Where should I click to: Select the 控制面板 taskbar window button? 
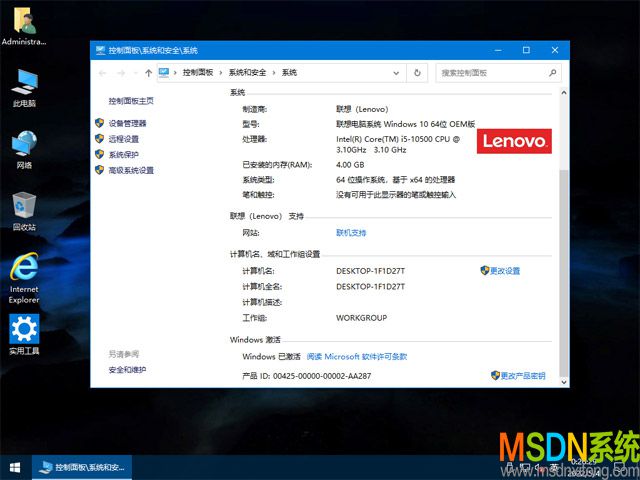click(x=82, y=467)
